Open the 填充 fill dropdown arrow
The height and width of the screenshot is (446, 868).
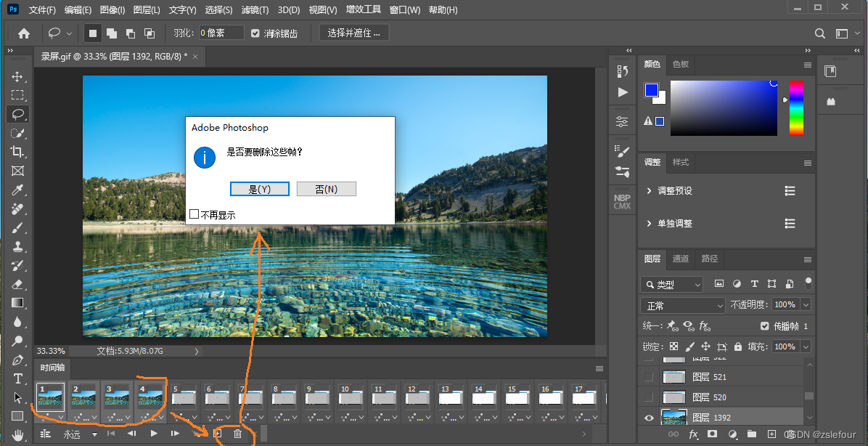[x=806, y=346]
